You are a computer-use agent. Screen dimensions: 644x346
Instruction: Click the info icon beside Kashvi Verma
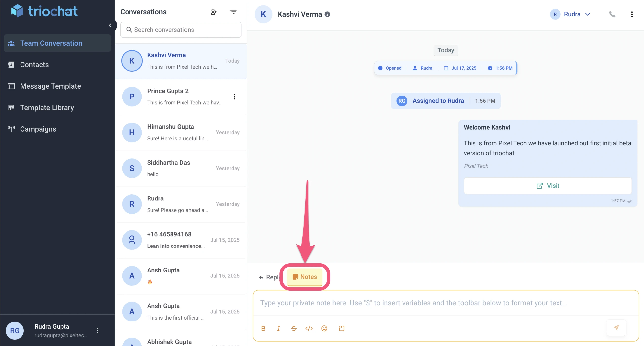pos(328,14)
